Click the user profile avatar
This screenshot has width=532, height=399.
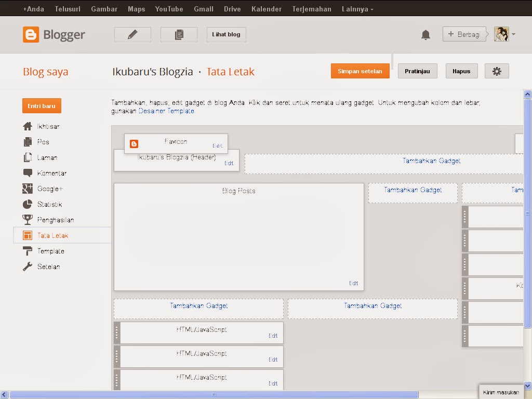(501, 34)
